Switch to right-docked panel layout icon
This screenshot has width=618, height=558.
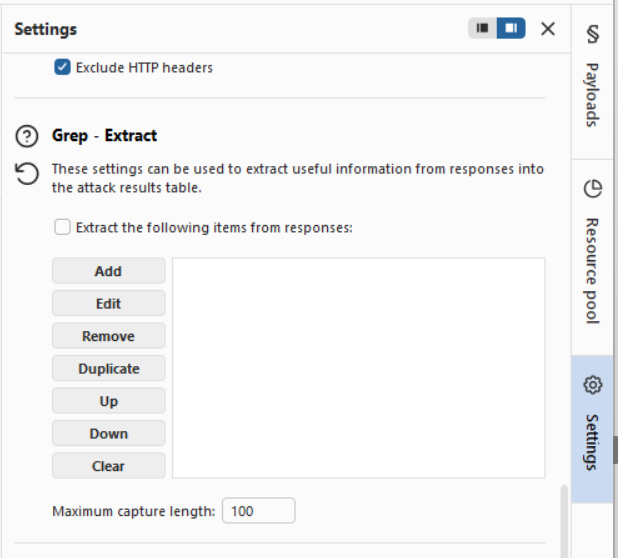[511, 28]
